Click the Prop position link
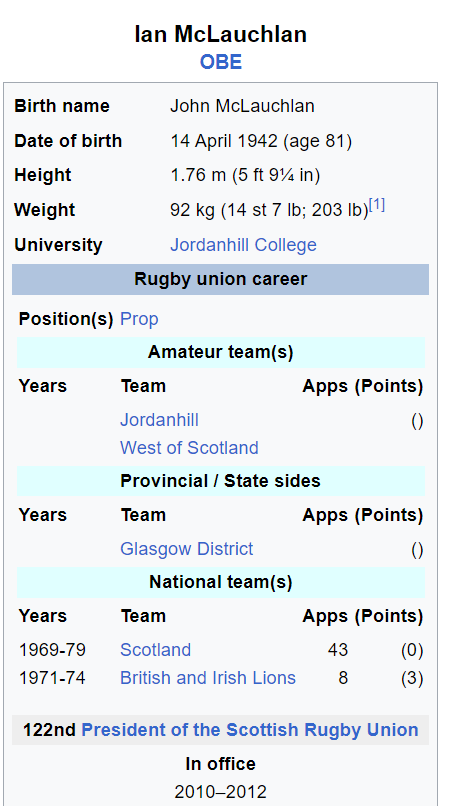 pos(139,319)
